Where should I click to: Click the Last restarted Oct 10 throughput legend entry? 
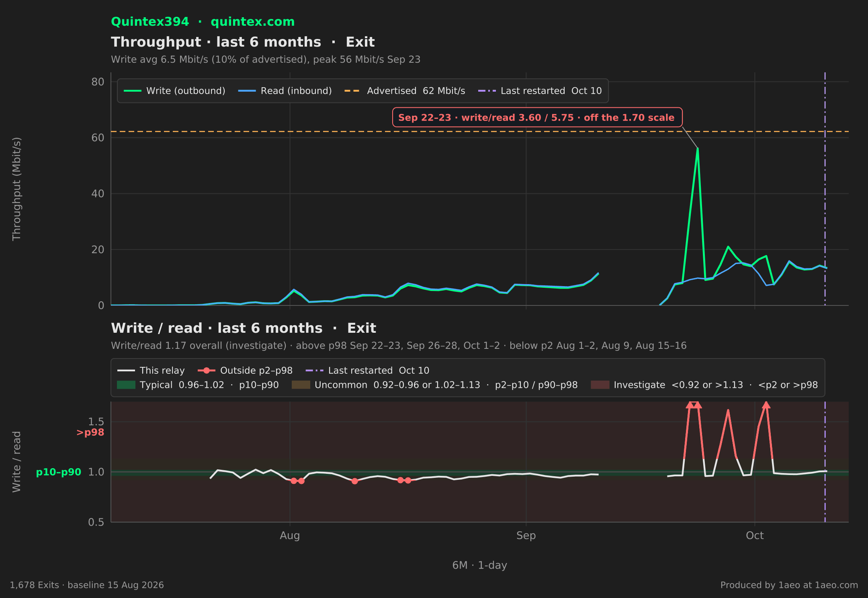[x=540, y=91]
